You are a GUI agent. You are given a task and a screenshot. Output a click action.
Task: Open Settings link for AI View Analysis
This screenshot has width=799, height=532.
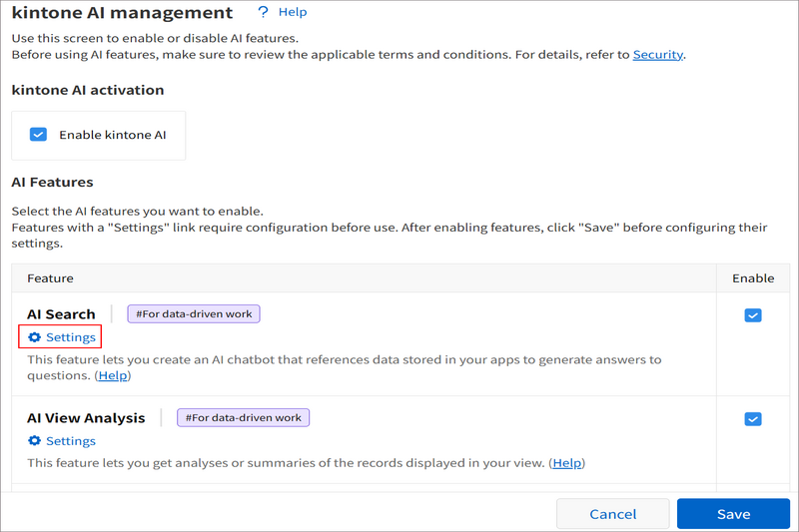pyautogui.click(x=71, y=441)
